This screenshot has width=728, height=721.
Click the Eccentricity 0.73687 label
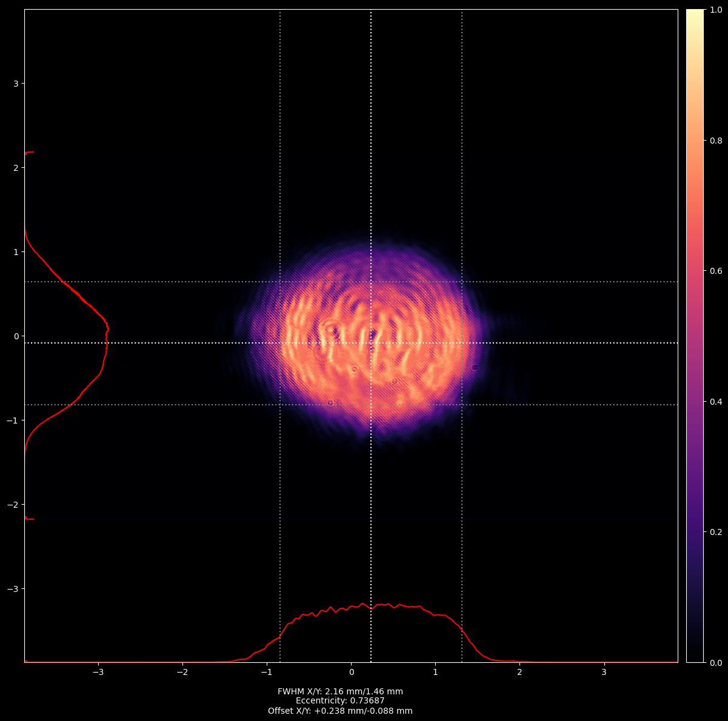tap(340, 701)
